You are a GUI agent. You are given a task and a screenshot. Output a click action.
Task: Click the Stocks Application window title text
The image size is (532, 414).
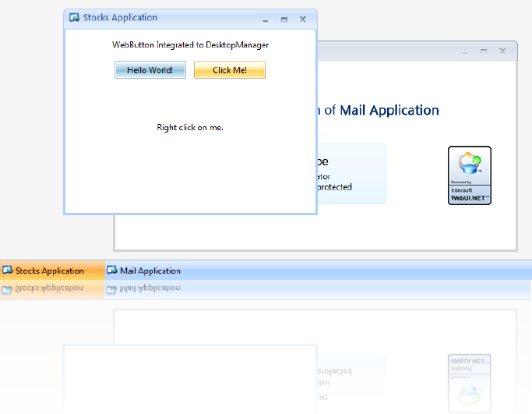(x=120, y=18)
